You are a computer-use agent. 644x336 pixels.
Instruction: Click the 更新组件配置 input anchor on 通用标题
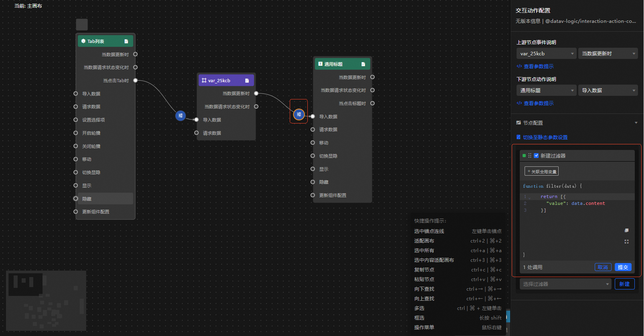313,195
